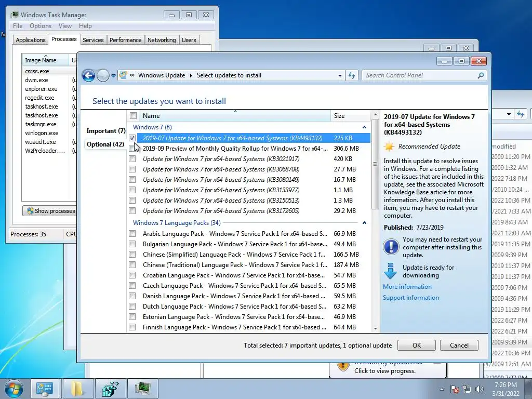
Task: Open Help menu in Task Manager
Action: click(x=85, y=26)
